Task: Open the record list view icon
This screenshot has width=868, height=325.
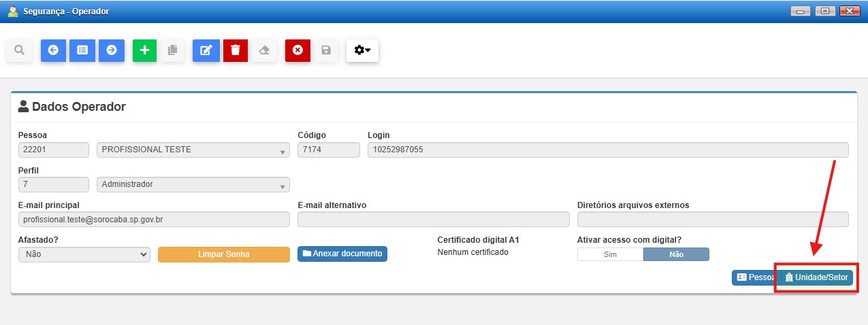Action: (x=82, y=50)
